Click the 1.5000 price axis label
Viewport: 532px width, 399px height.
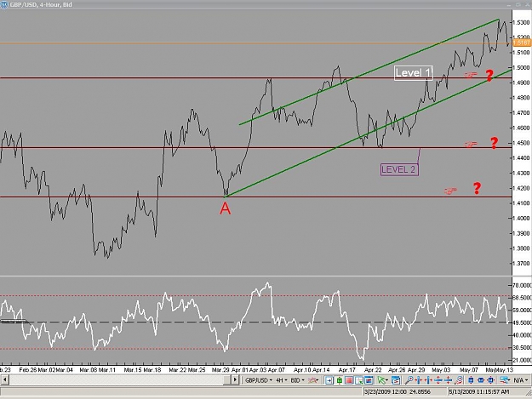pyautogui.click(x=522, y=67)
